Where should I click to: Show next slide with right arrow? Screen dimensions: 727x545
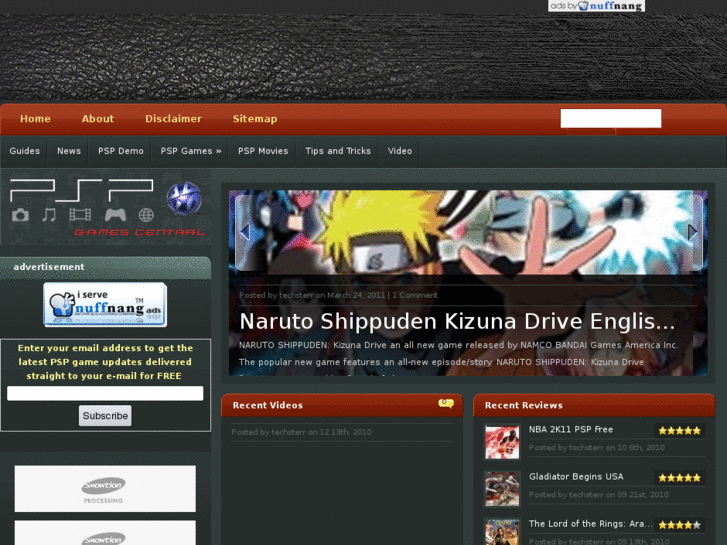tap(692, 232)
